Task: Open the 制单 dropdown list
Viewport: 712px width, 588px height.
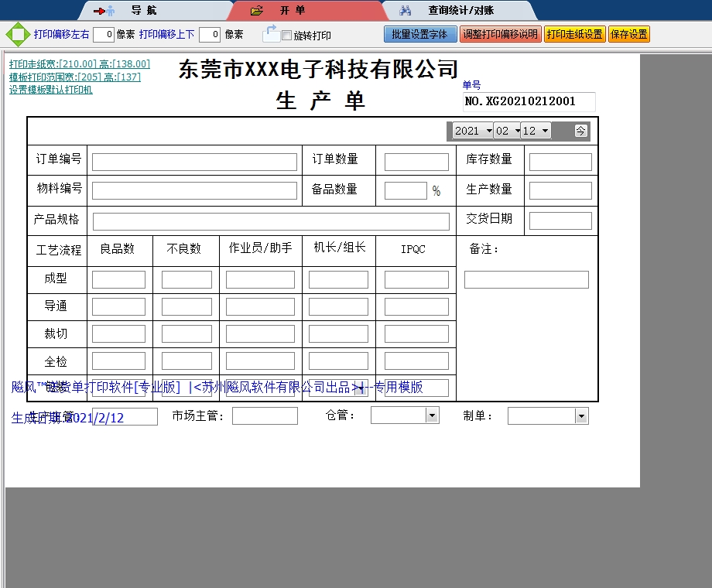Action: point(581,416)
